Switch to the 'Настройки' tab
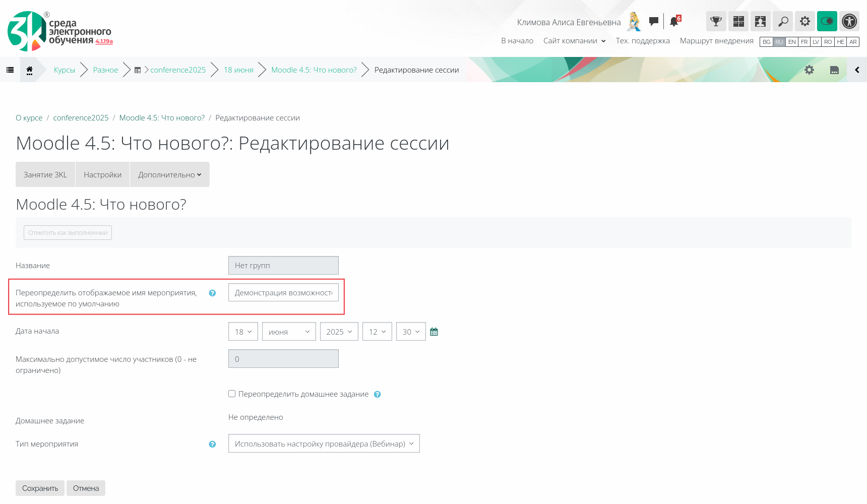The height and width of the screenshot is (504, 867). (102, 174)
